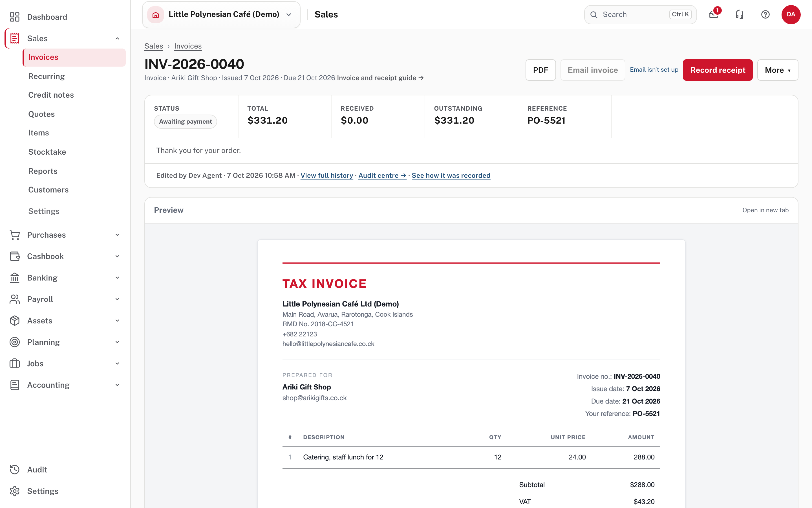This screenshot has width=812, height=508.
Task: Open Recurring in the Sales submenu
Action: coord(47,76)
